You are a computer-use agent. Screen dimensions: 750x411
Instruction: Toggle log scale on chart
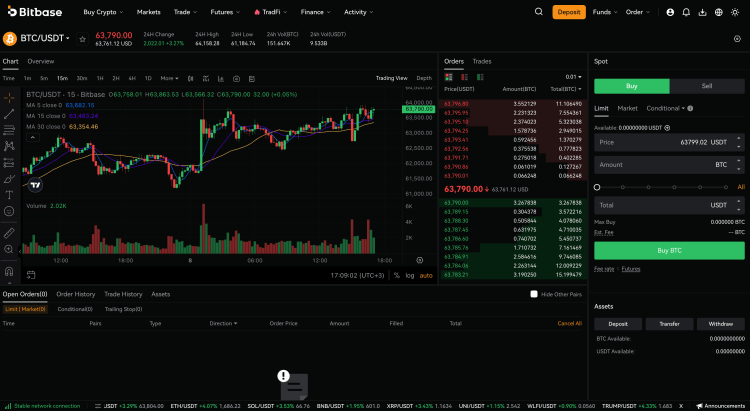coord(410,275)
